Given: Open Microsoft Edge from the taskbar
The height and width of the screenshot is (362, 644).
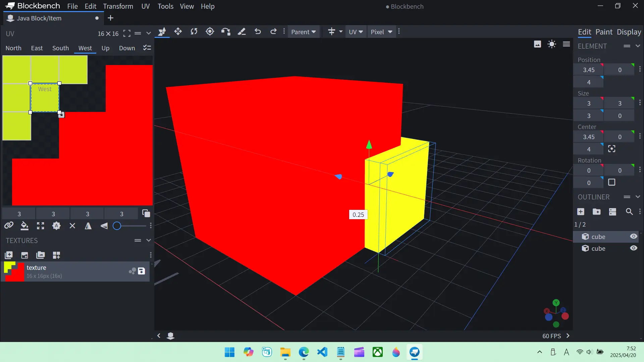Looking at the screenshot, I should (304, 352).
